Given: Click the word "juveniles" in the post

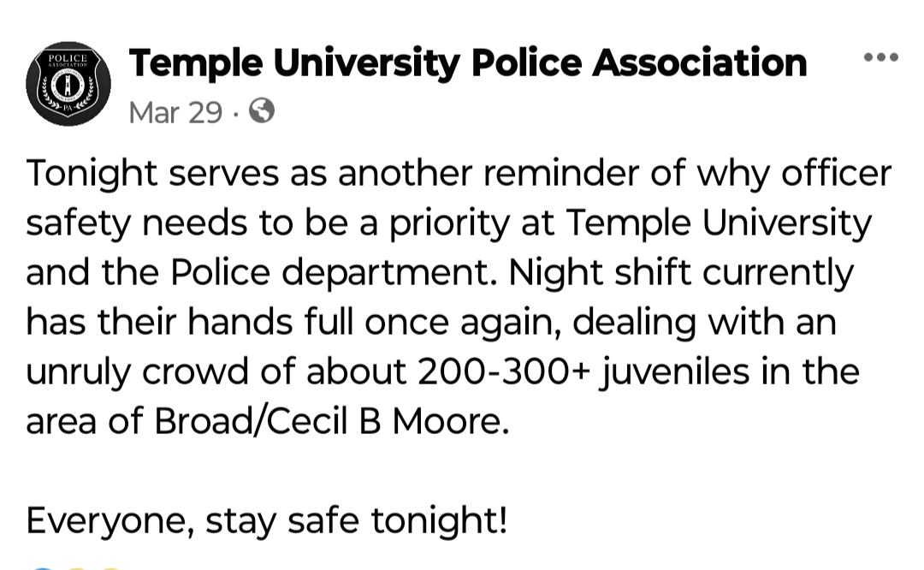Looking at the screenshot, I should [x=674, y=372].
